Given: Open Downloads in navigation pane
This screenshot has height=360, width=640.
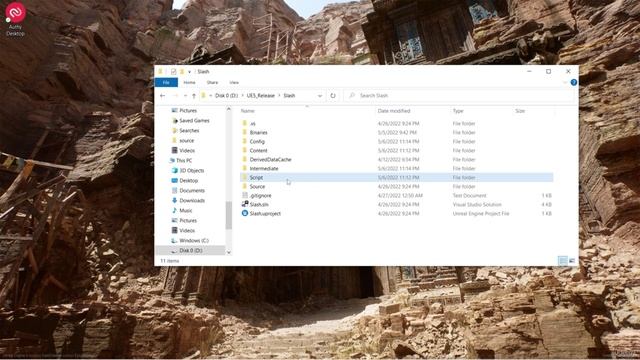Looking at the screenshot, I should (192, 200).
